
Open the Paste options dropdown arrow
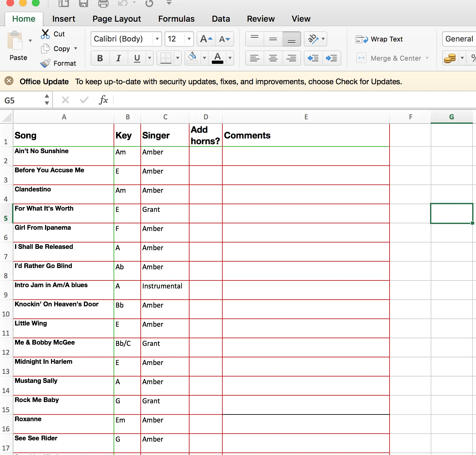pyautogui.click(x=30, y=41)
